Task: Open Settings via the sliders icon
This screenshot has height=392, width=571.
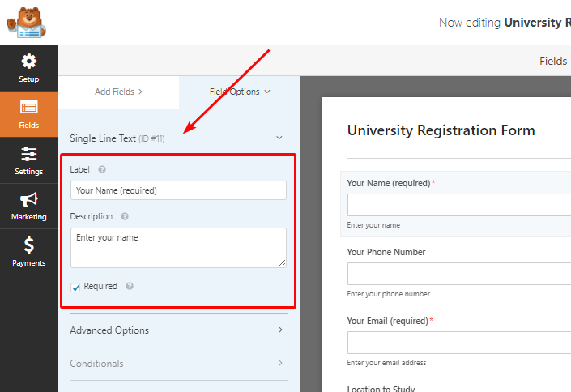Action: (x=28, y=154)
